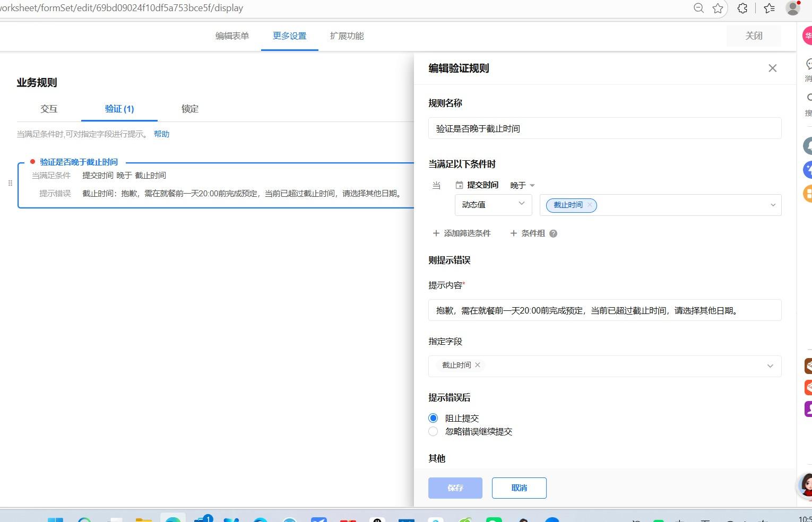The height and width of the screenshot is (522, 812).
Task: Open the help icon beside 条件组
Action: [554, 233]
